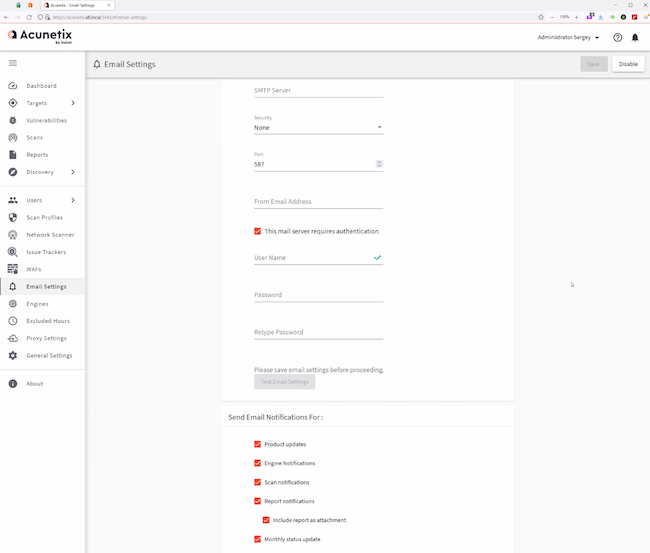Click the Email Settings bell icon in sidebar
650x553 pixels.
pyautogui.click(x=13, y=286)
